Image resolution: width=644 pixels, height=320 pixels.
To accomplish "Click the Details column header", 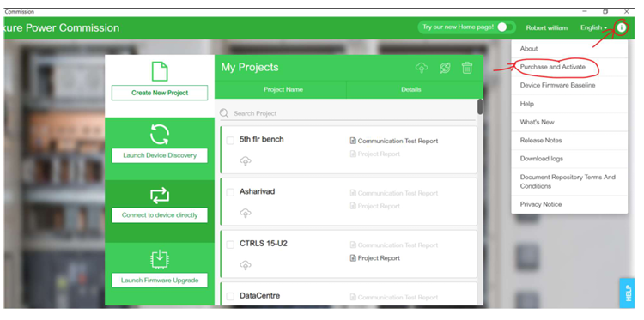I will pos(411,89).
